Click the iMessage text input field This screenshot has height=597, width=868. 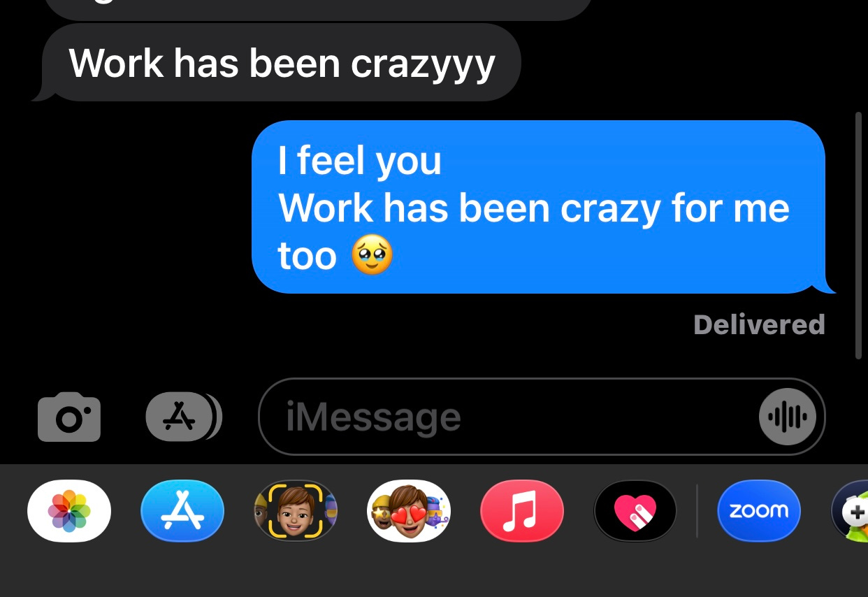pos(542,417)
